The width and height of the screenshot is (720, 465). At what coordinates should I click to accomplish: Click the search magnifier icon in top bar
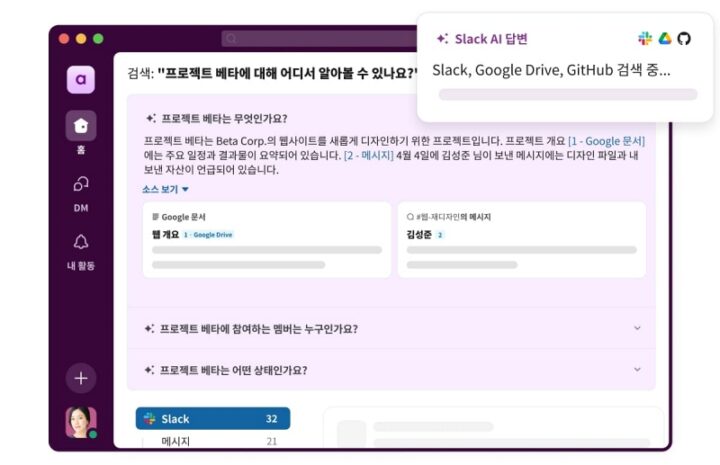[231, 39]
